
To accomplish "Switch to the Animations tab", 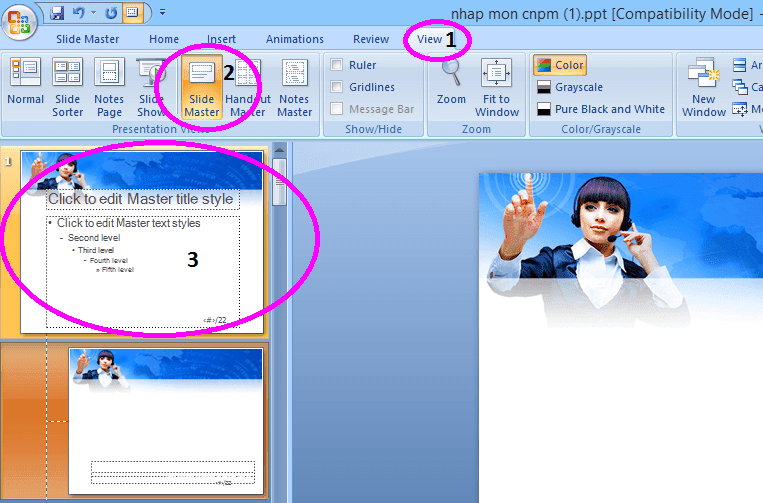I will (x=295, y=39).
